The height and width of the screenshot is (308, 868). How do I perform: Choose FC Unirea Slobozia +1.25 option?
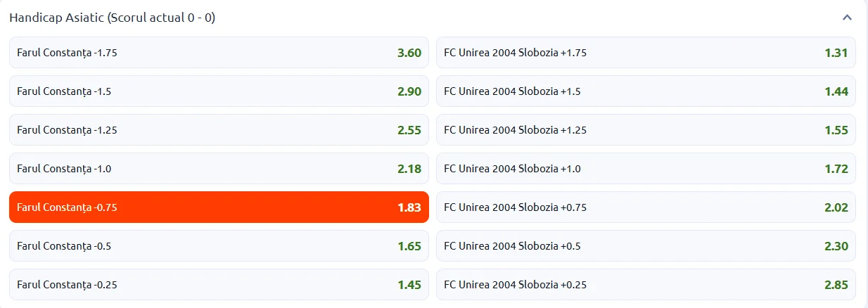(x=646, y=130)
